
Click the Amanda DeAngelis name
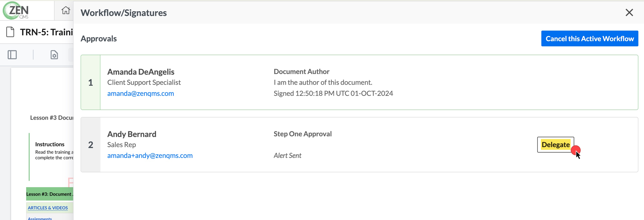[x=141, y=72]
